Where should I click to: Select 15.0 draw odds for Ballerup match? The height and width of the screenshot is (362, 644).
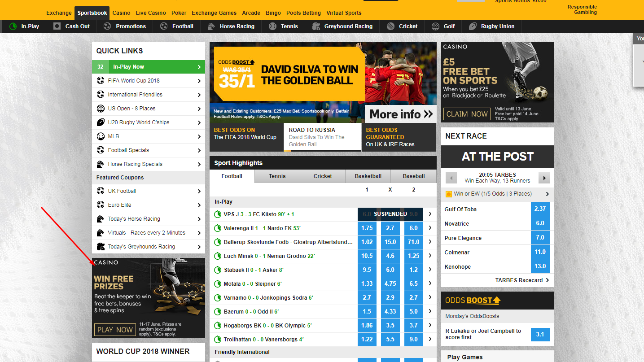point(390,242)
